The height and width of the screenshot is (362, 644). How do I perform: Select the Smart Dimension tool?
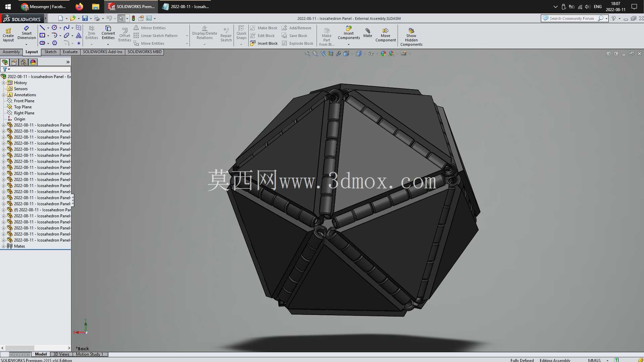(x=27, y=33)
